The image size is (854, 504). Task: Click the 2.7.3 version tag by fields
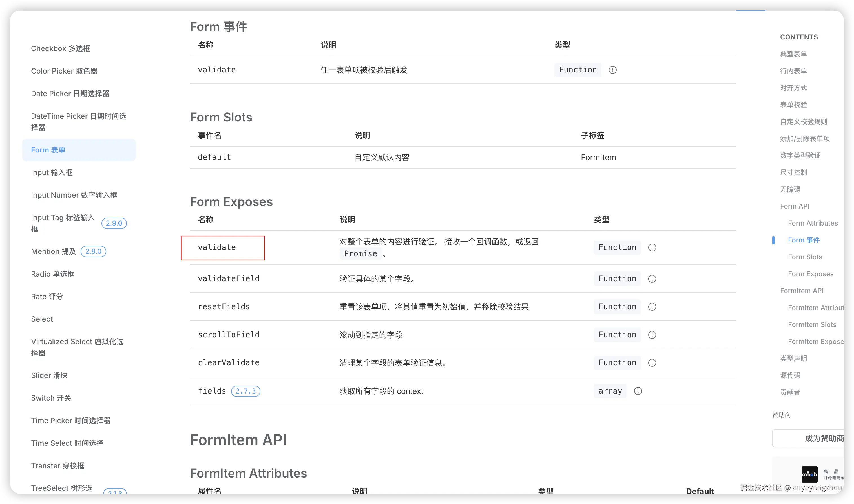pyautogui.click(x=245, y=391)
